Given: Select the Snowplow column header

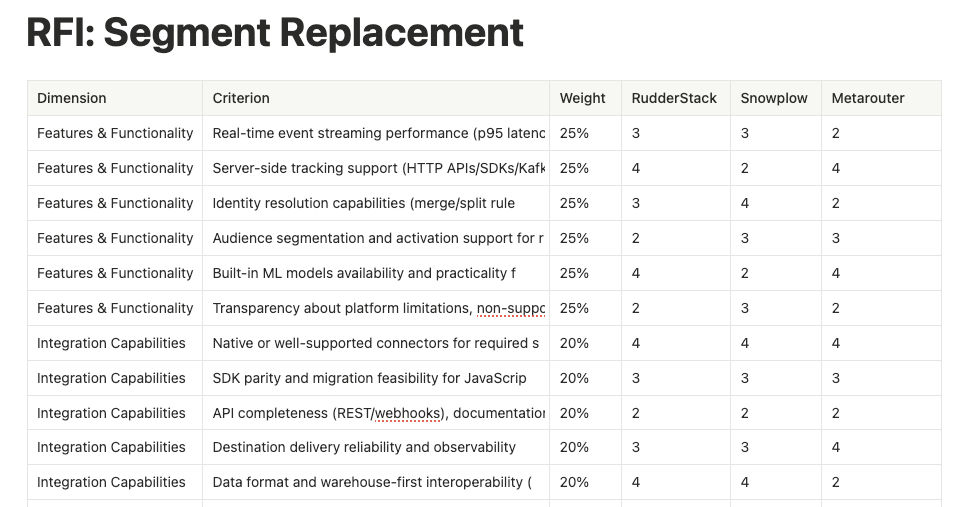Looking at the screenshot, I should [x=774, y=98].
